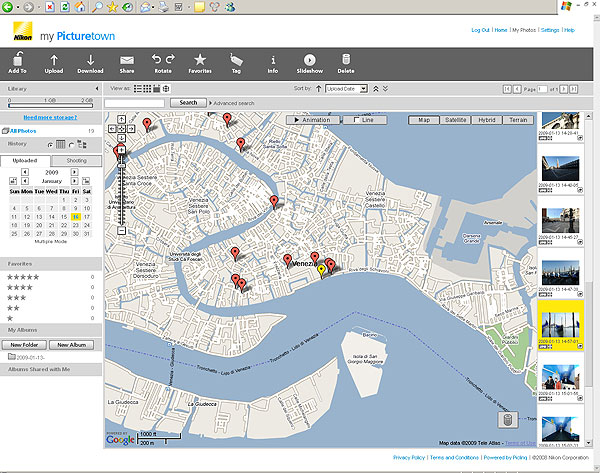Select the folder history view radio button
The image size is (600, 473).
tap(71, 144)
